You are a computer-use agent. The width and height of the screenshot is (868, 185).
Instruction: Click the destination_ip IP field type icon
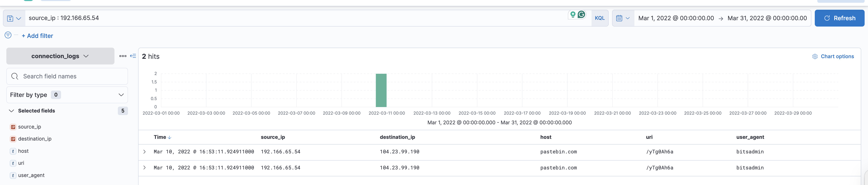pyautogui.click(x=13, y=139)
